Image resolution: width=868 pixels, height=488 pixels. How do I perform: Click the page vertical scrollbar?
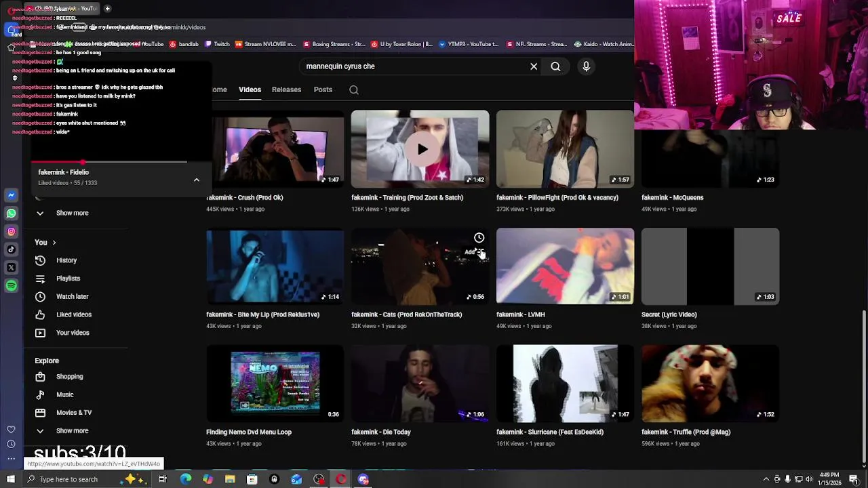(x=863, y=386)
